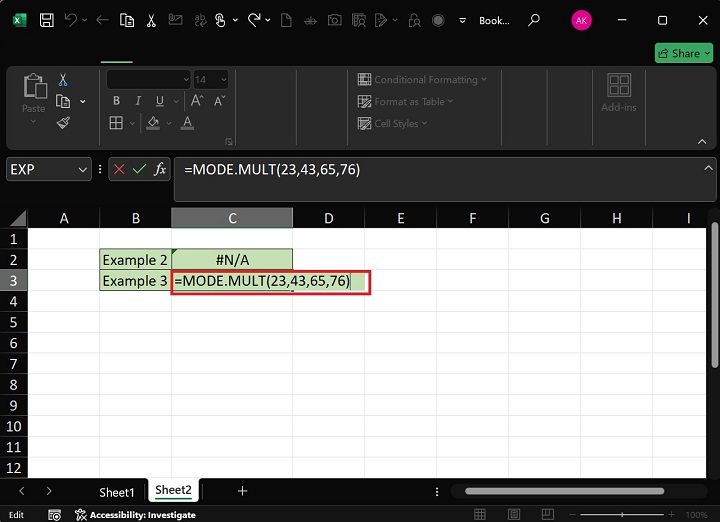Click the Fill Color paint bucket
The width and height of the screenshot is (720, 522).
tap(153, 123)
